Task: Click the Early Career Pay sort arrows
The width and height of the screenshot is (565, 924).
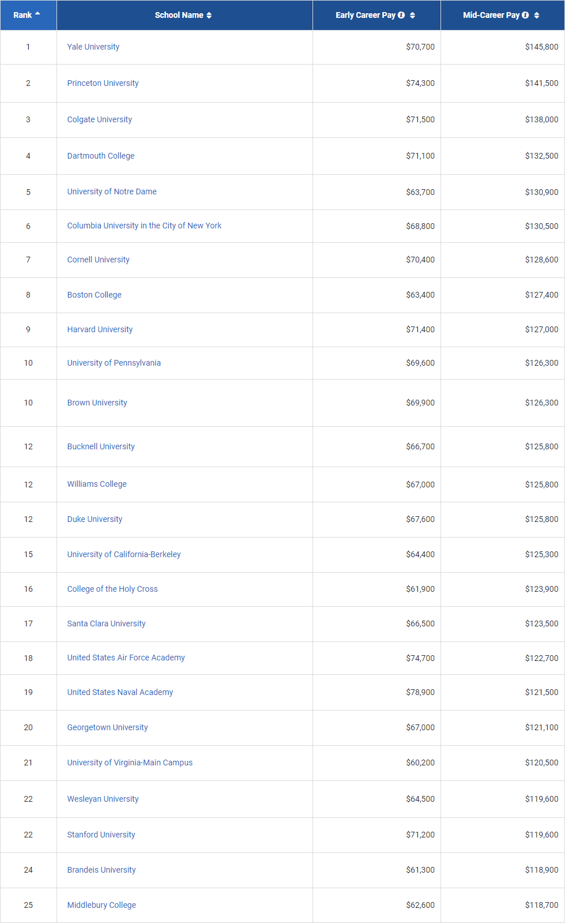Action: [412, 16]
